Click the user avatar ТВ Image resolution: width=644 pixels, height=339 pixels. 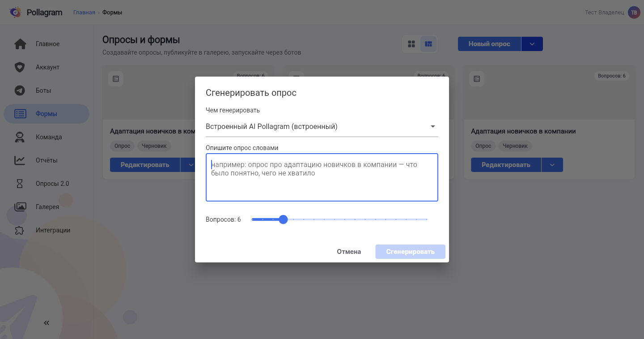tap(634, 13)
